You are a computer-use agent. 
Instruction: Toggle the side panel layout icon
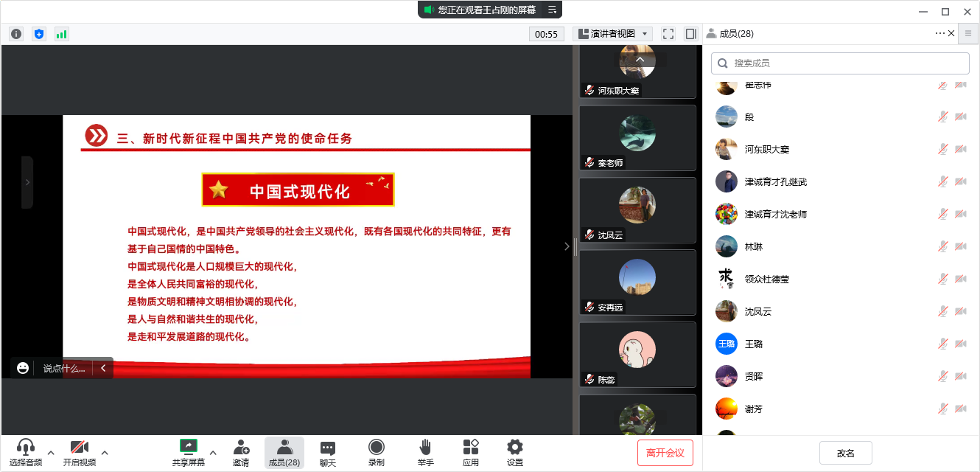tap(690, 34)
